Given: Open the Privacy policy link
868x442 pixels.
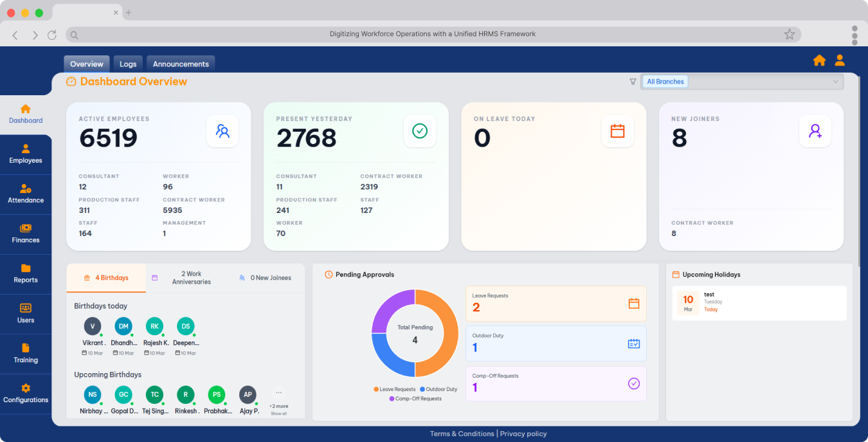Looking at the screenshot, I should point(523,434).
